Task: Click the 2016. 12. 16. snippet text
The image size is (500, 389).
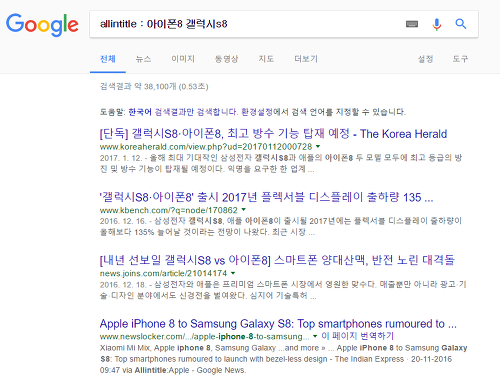Action: (281, 226)
